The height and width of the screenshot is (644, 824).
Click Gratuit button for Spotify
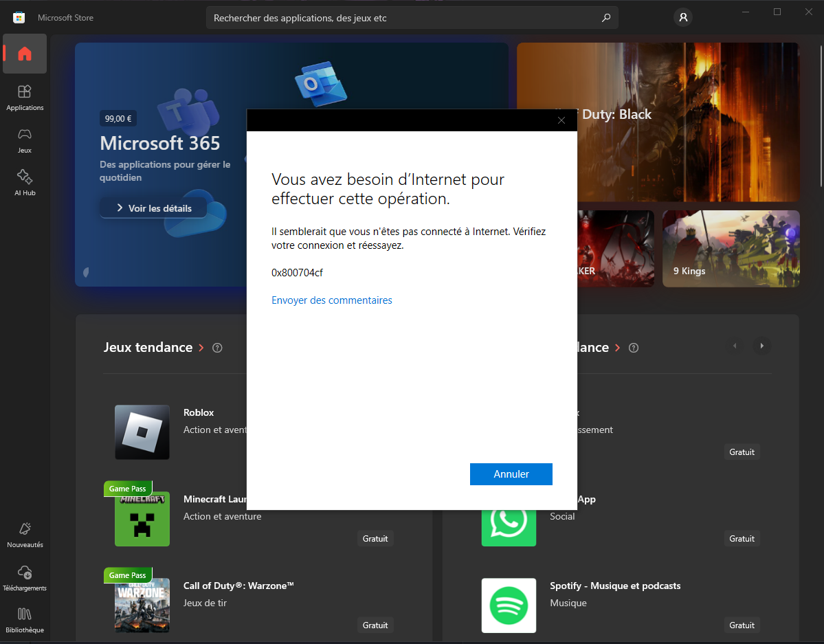point(742,625)
